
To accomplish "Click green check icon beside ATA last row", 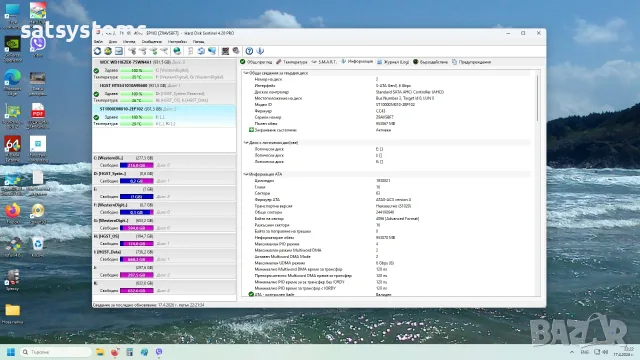I will tap(251, 294).
